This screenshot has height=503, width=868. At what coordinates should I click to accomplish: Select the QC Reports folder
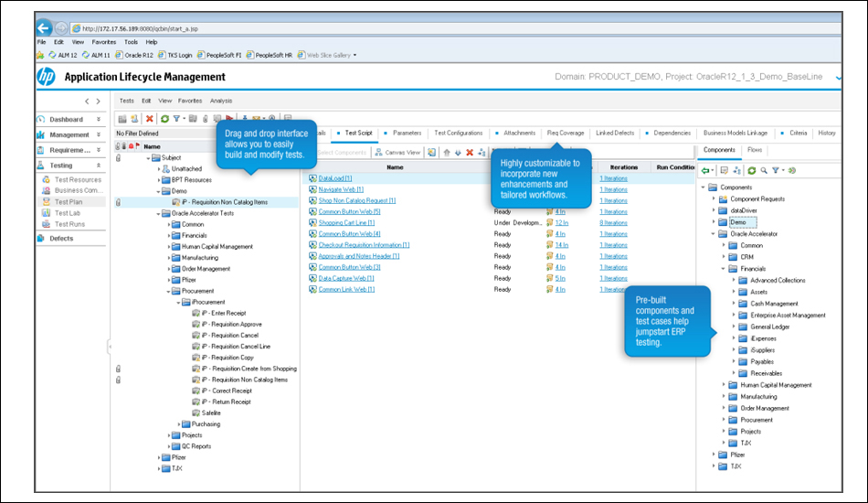pyautogui.click(x=196, y=446)
